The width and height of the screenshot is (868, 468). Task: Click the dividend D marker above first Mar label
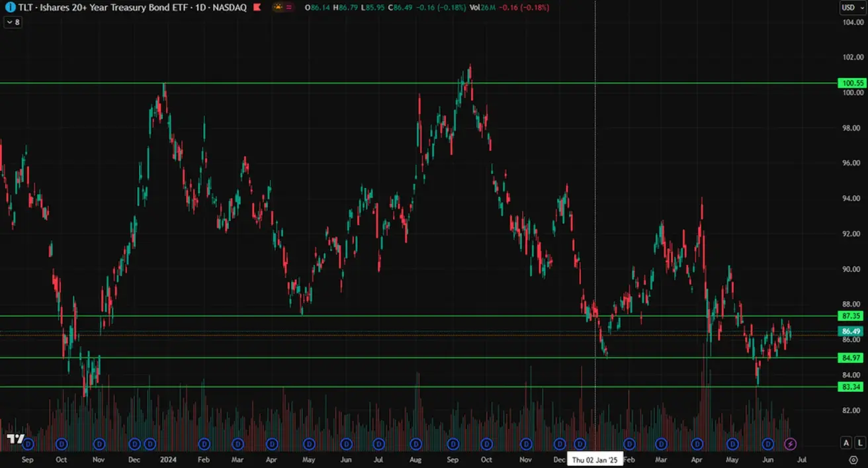[x=238, y=444]
